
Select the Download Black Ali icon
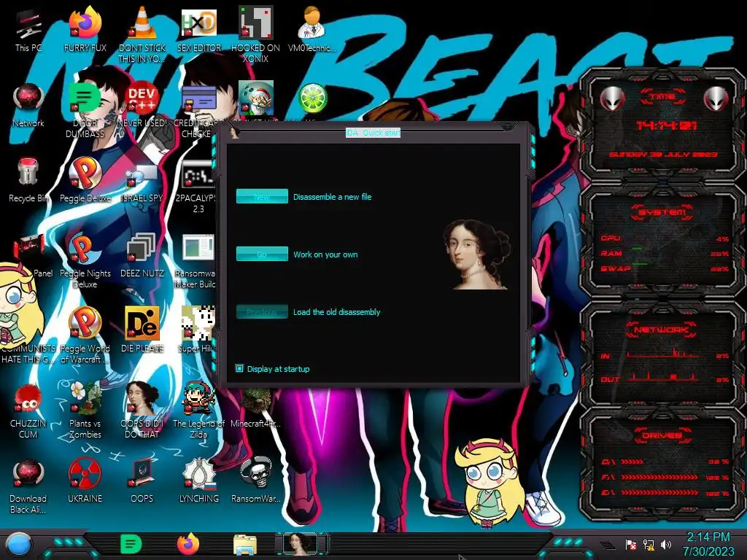[28, 486]
